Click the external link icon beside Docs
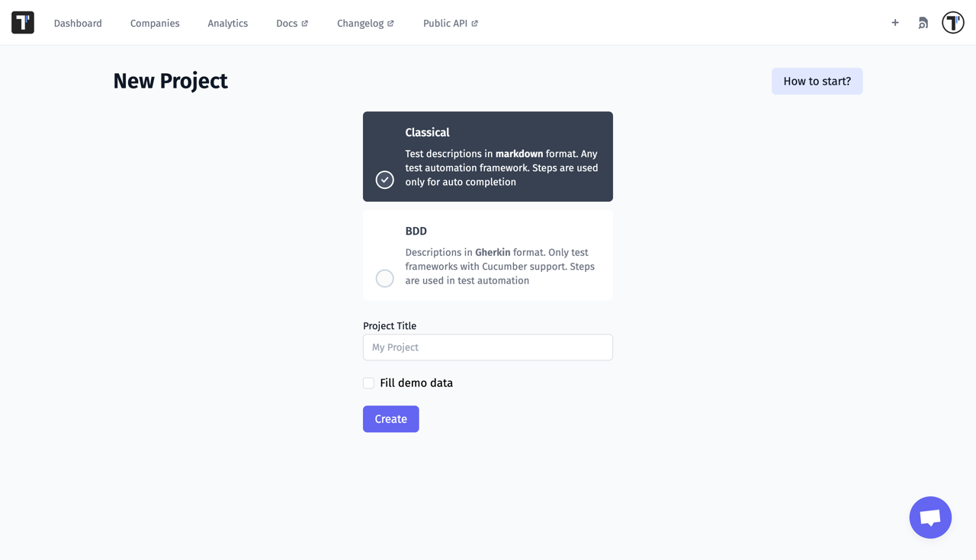 (x=307, y=23)
